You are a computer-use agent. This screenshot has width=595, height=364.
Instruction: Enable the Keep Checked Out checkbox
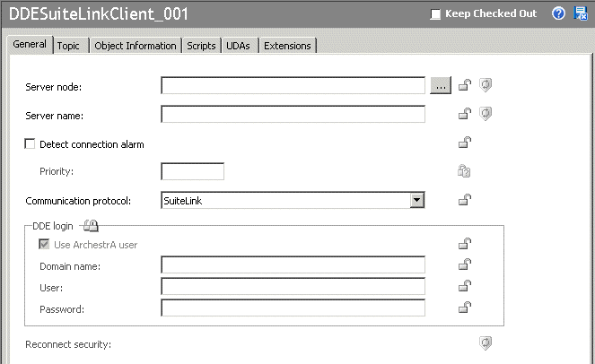[x=435, y=14]
